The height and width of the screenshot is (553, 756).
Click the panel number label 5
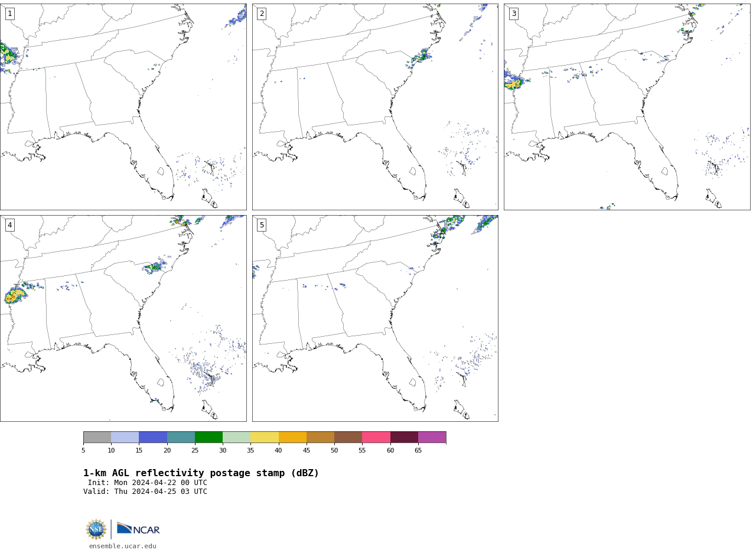[x=262, y=225]
